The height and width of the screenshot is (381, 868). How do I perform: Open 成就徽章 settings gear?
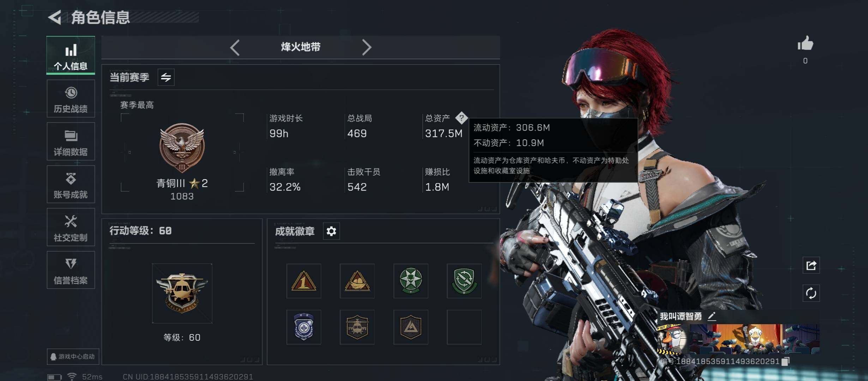331,231
